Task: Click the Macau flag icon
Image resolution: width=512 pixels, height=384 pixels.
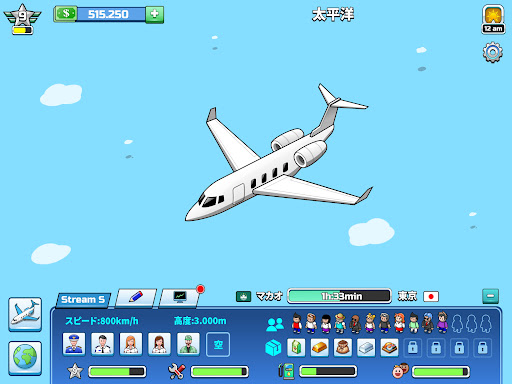Action: (243, 296)
